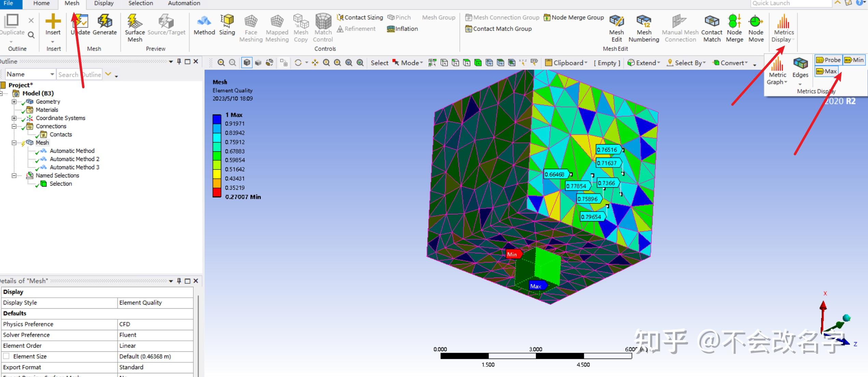
Task: Switch to the Display ribbon tab
Action: 104,3
